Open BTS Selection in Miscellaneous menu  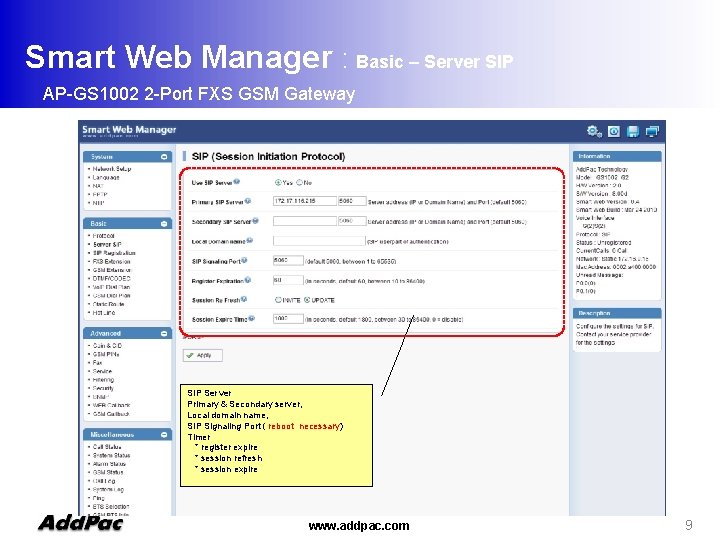[111, 506]
